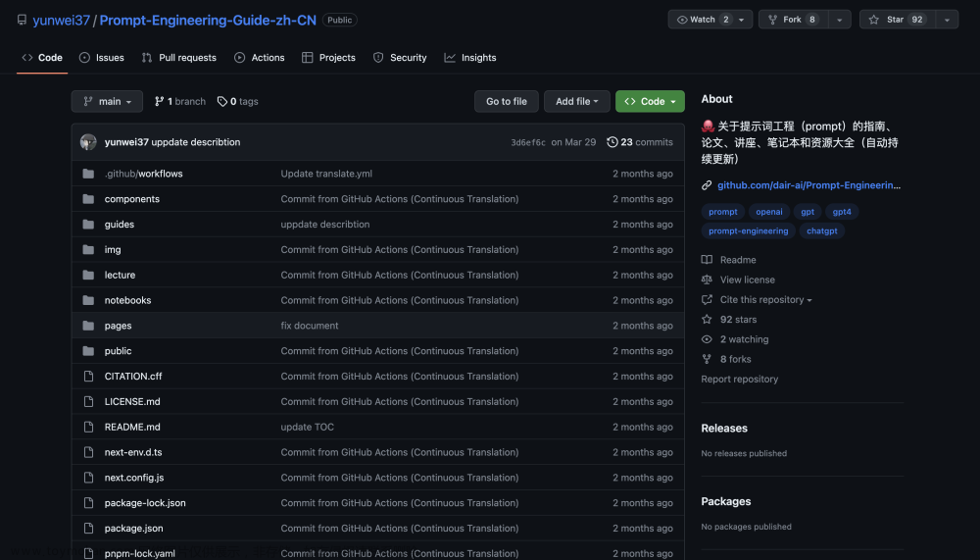The width and height of the screenshot is (980, 560).
Task: Click the file icon of package.json
Action: point(88,528)
